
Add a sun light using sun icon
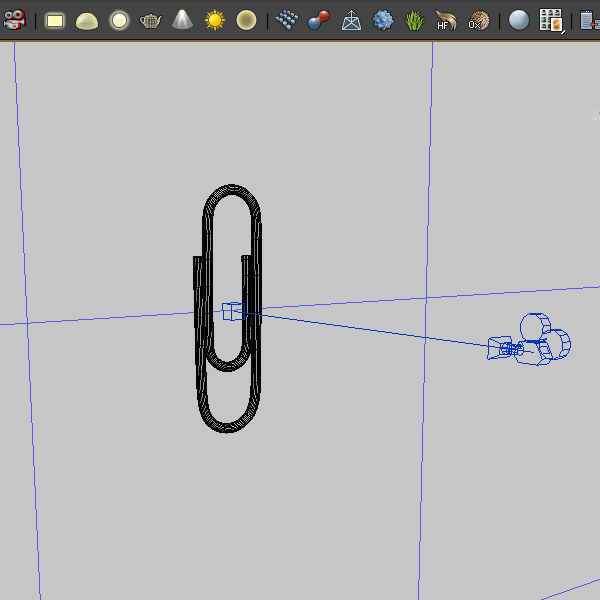click(x=214, y=20)
